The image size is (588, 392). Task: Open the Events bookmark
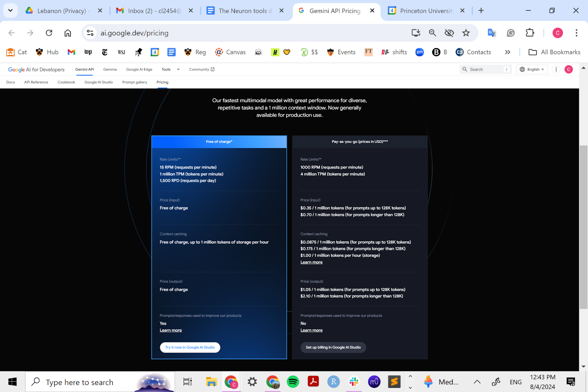pos(341,52)
